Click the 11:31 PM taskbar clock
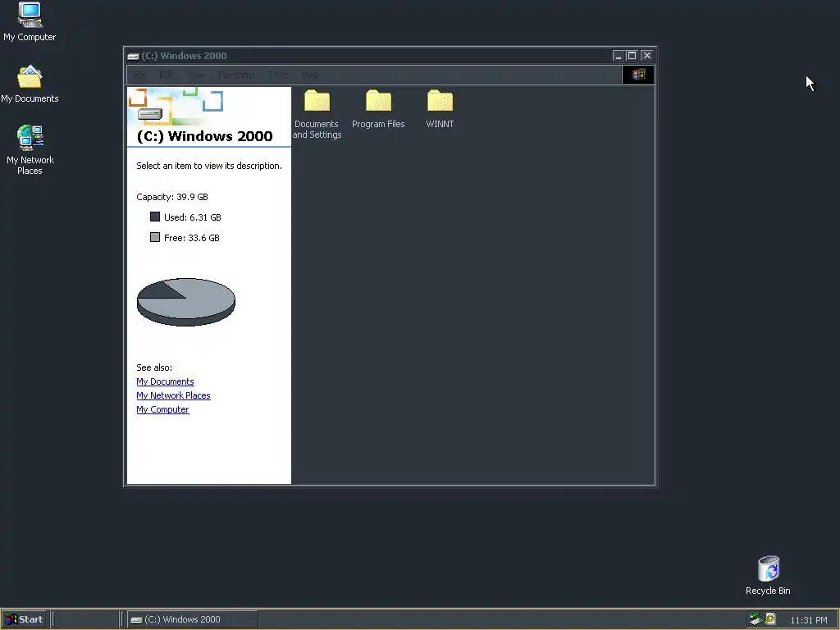Viewport: 840px width, 630px height. point(808,620)
